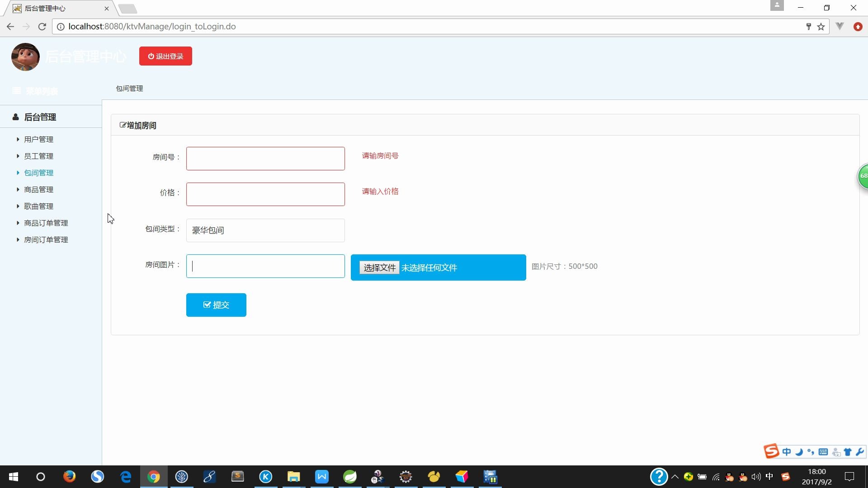Screen dimensions: 868x488
Task: Open 员工管理 in the sidebar
Action: [x=38, y=156]
